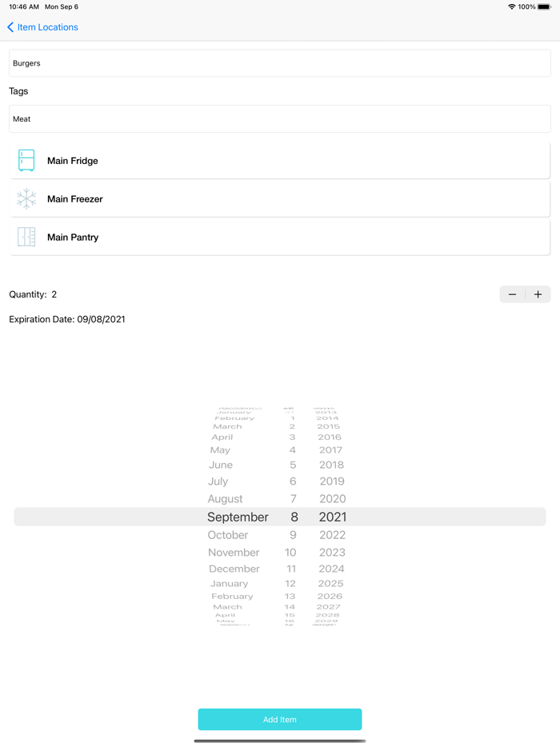Choose Main Fridge location row

pos(280,161)
